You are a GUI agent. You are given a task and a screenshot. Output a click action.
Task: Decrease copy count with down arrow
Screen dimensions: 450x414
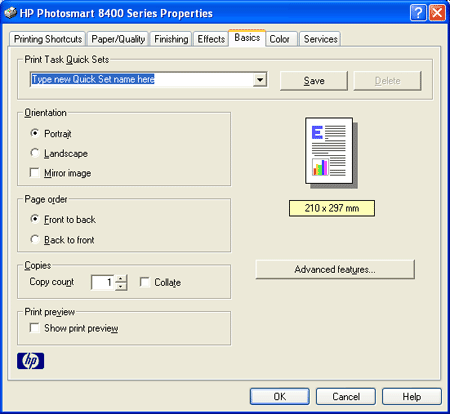(x=121, y=286)
